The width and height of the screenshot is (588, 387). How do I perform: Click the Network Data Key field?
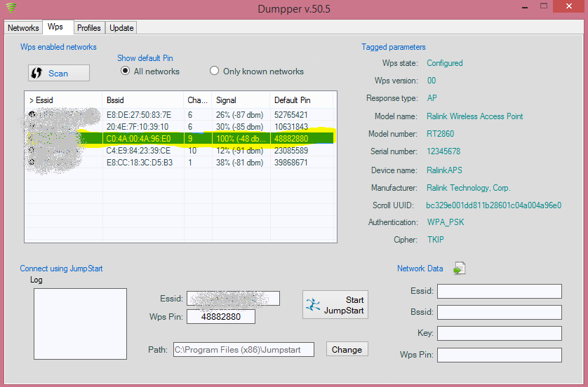[x=500, y=333]
